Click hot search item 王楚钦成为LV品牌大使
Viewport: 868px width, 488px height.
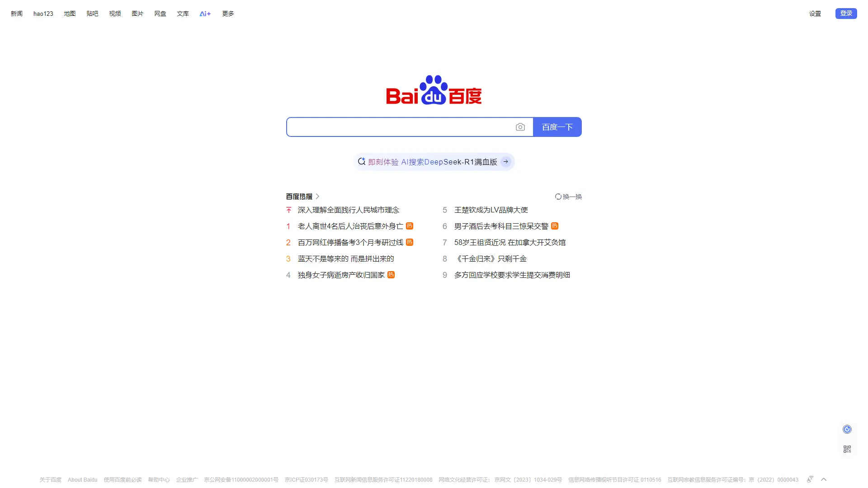(491, 210)
